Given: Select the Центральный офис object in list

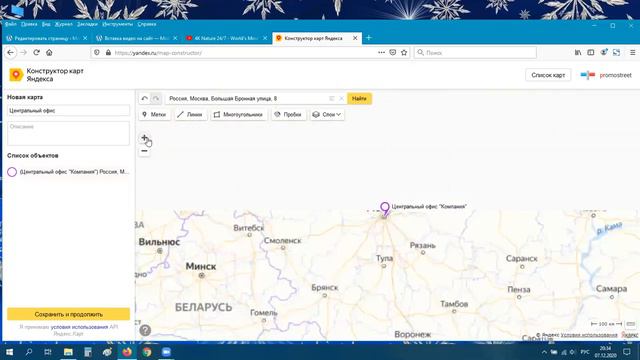Looking at the screenshot, I should (68, 172).
